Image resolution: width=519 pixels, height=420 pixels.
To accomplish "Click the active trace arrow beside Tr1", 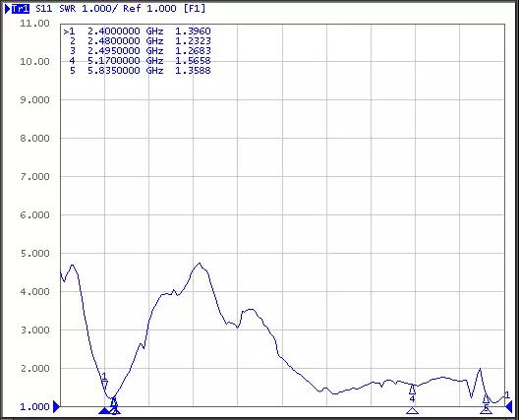I will point(8,9).
